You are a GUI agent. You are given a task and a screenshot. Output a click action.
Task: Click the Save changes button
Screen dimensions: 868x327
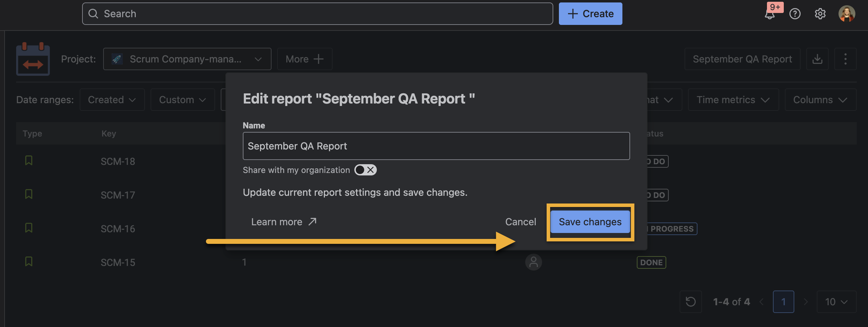tap(590, 222)
